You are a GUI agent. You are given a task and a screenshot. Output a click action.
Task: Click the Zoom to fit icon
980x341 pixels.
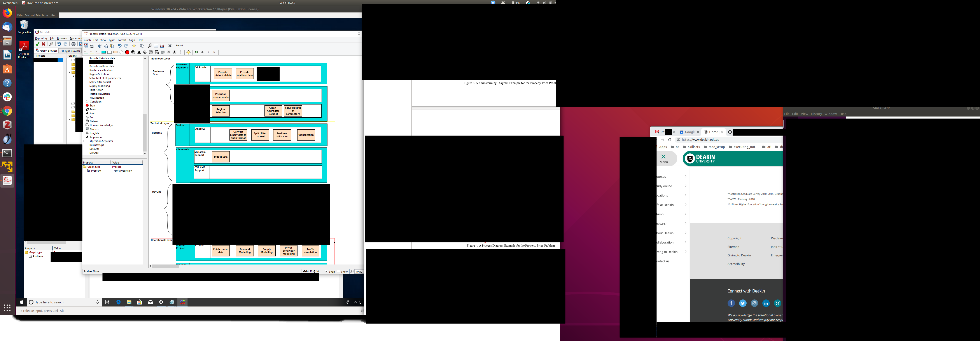click(x=162, y=46)
